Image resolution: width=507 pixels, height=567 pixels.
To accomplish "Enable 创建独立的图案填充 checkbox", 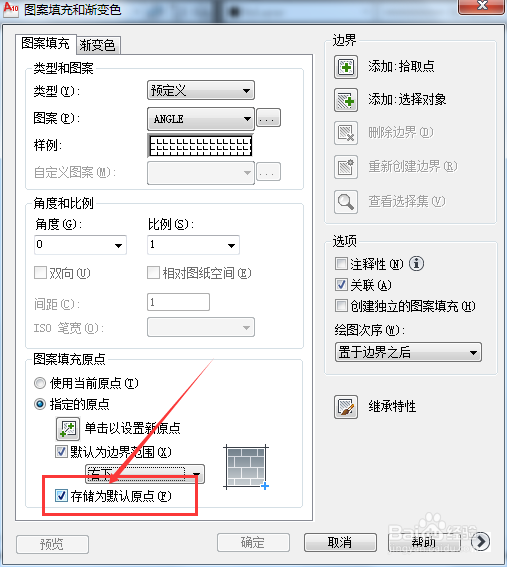I will click(341, 306).
